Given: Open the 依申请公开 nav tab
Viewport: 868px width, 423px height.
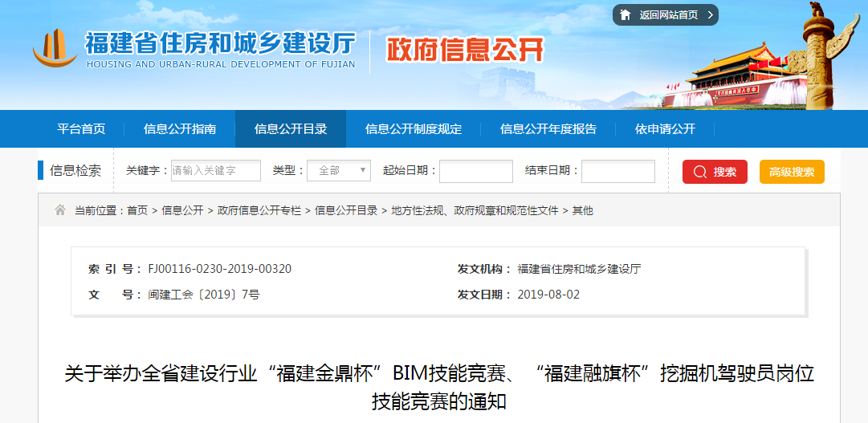Looking at the screenshot, I should coord(665,129).
